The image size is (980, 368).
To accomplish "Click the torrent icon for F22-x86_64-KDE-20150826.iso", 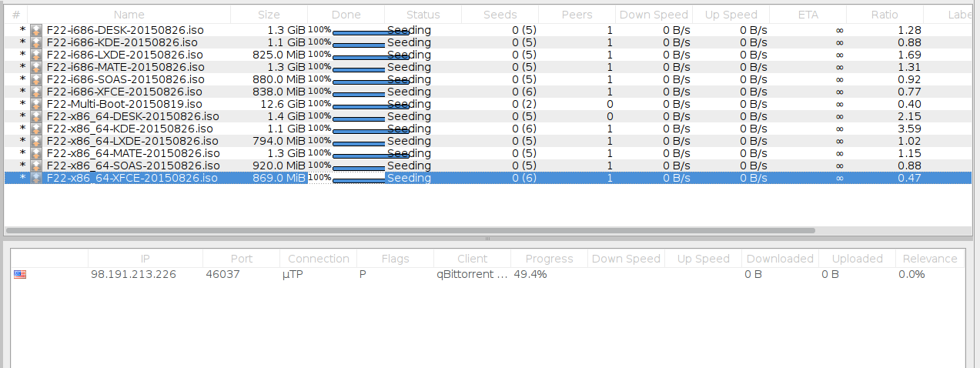I will point(36,129).
